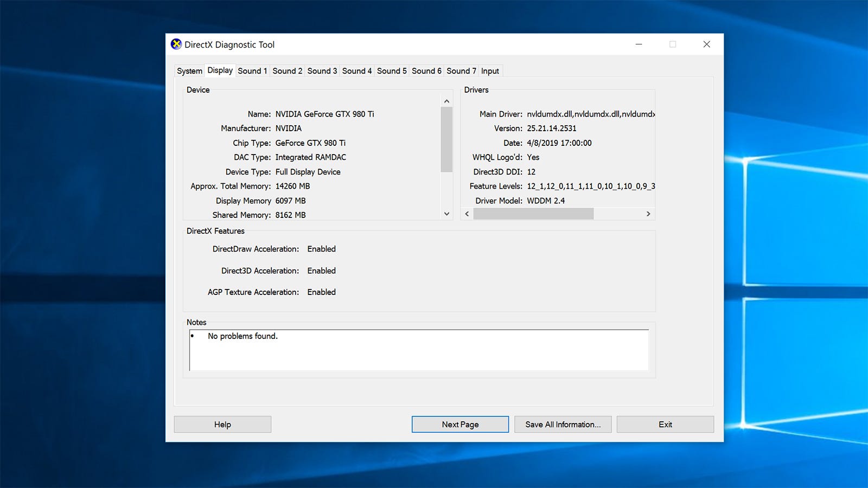Click the driver version 25.21.14.2531

click(552, 129)
